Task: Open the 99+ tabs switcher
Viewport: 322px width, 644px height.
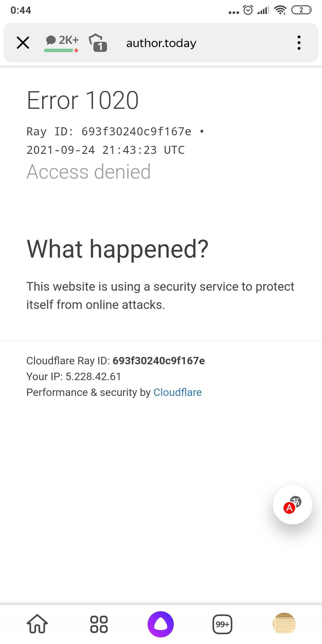Action: pyautogui.click(x=222, y=624)
